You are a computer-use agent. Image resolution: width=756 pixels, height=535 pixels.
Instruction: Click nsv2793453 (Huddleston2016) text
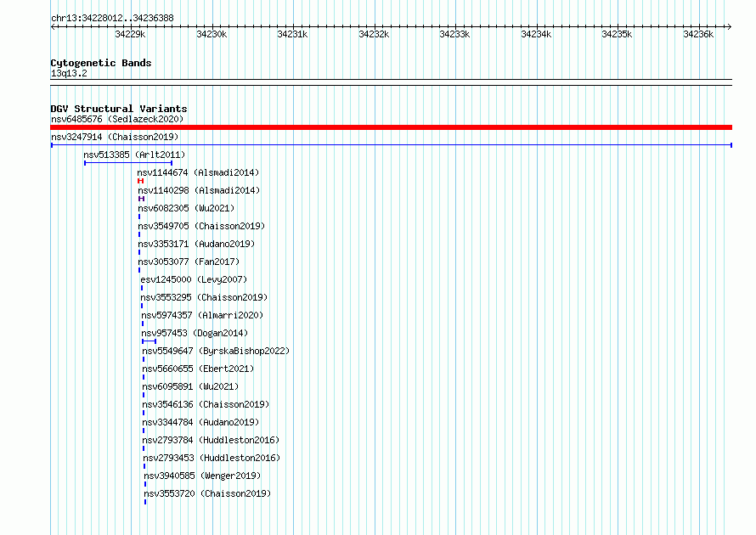pos(212,458)
